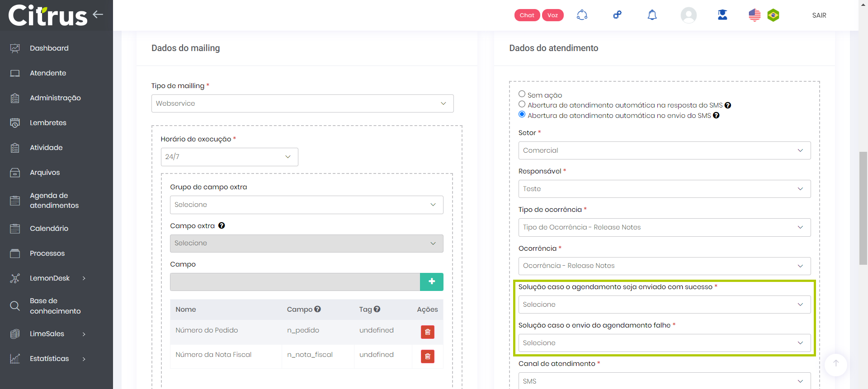Viewport: 868px width, 389px height.
Task: Click the green plus add field button
Action: (x=431, y=282)
